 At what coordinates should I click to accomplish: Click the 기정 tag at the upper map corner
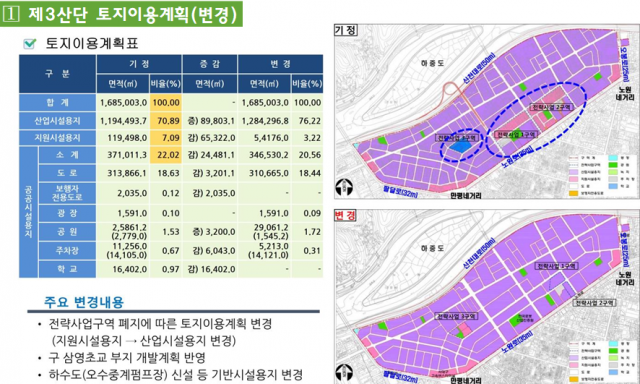(x=346, y=30)
